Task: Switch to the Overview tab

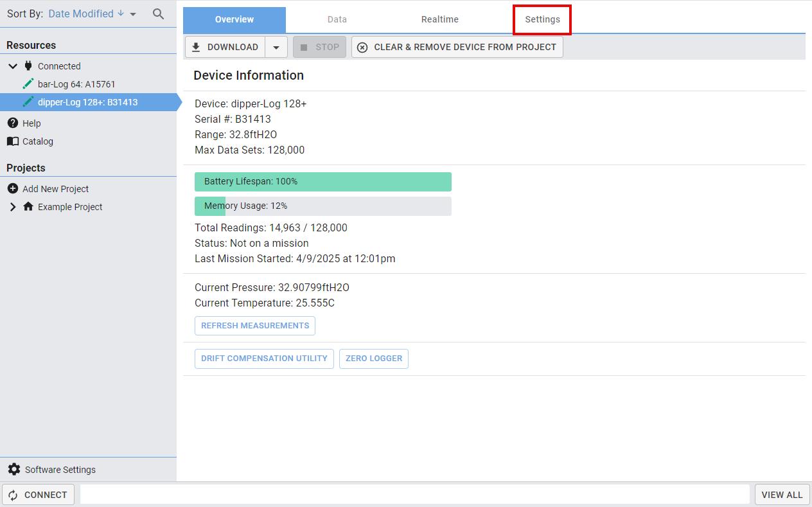Action: 234,19
